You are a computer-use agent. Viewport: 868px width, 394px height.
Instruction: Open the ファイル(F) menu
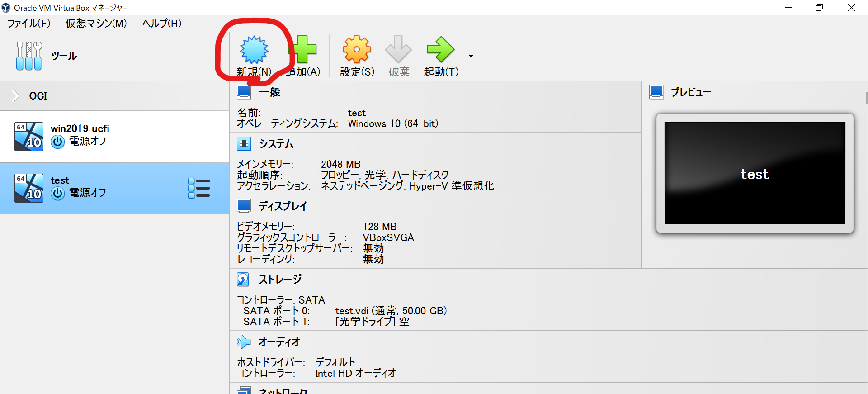(x=28, y=23)
